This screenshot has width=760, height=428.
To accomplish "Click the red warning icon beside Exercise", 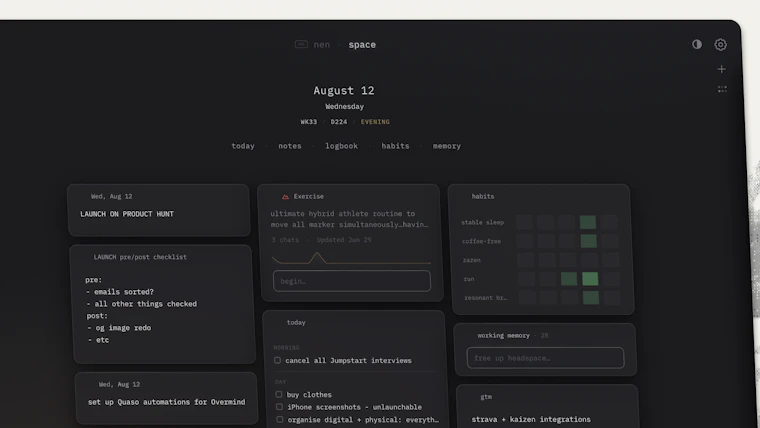I will point(285,196).
